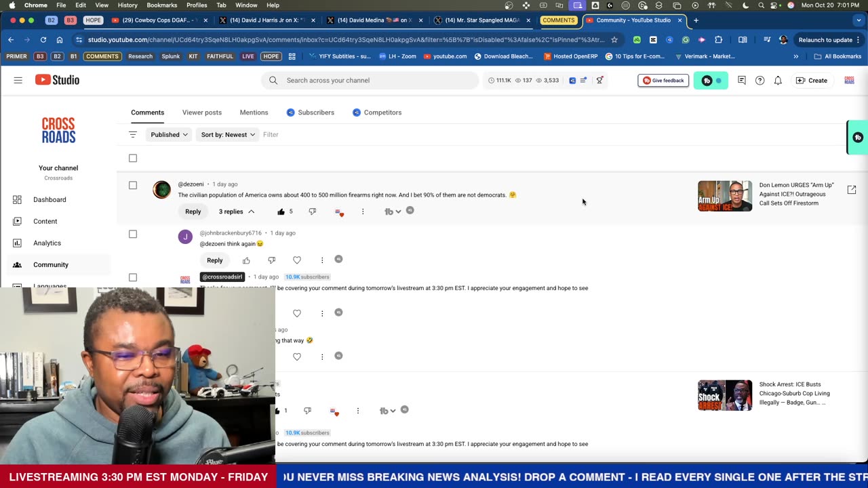This screenshot has height=488, width=868.
Task: Open the notifications bell in Studio header
Action: pos(778,81)
